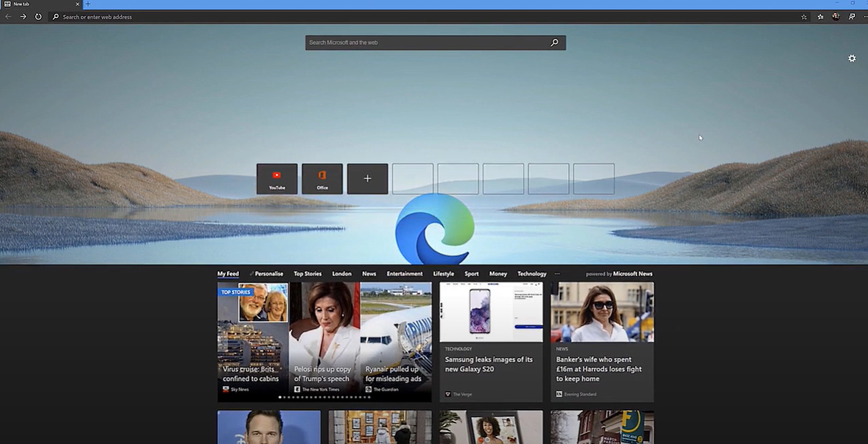Screen dimensions: 868x444
Task: Switch to the Entertainment tab
Action: click(x=404, y=274)
